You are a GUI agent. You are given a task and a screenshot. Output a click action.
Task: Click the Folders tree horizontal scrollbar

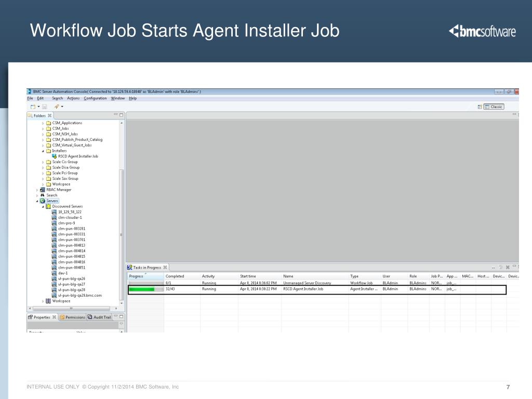[73, 309]
